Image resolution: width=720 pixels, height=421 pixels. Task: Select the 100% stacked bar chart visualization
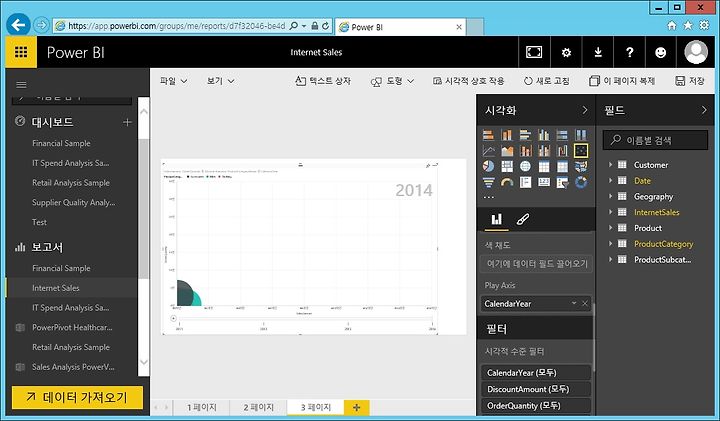point(562,135)
